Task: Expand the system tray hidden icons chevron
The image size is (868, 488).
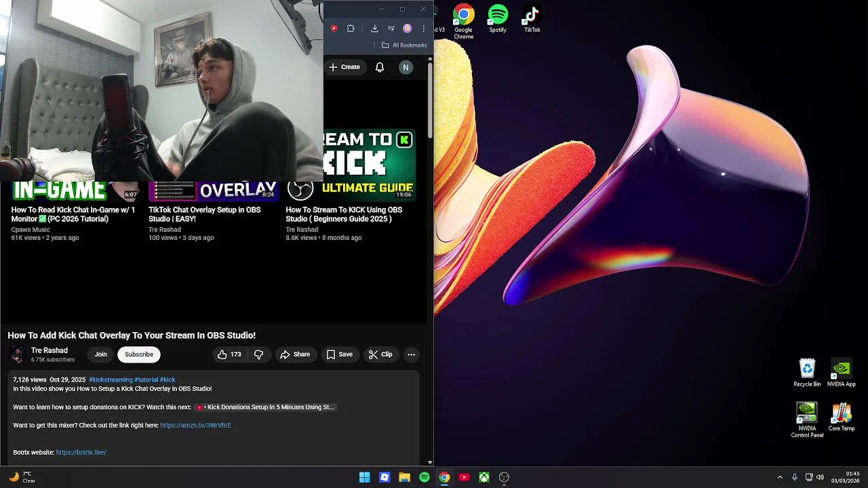Action: tap(780, 477)
